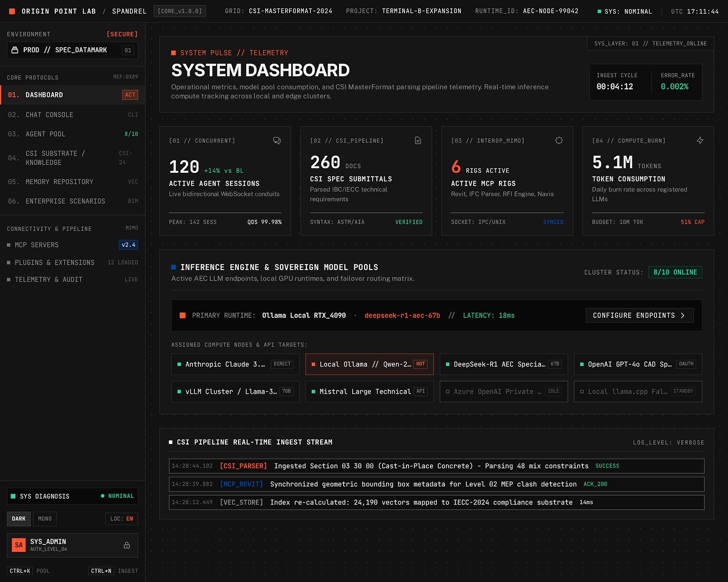Select the OpenAI GPT-4o CAD node
The height and width of the screenshot is (582, 728).
point(638,364)
